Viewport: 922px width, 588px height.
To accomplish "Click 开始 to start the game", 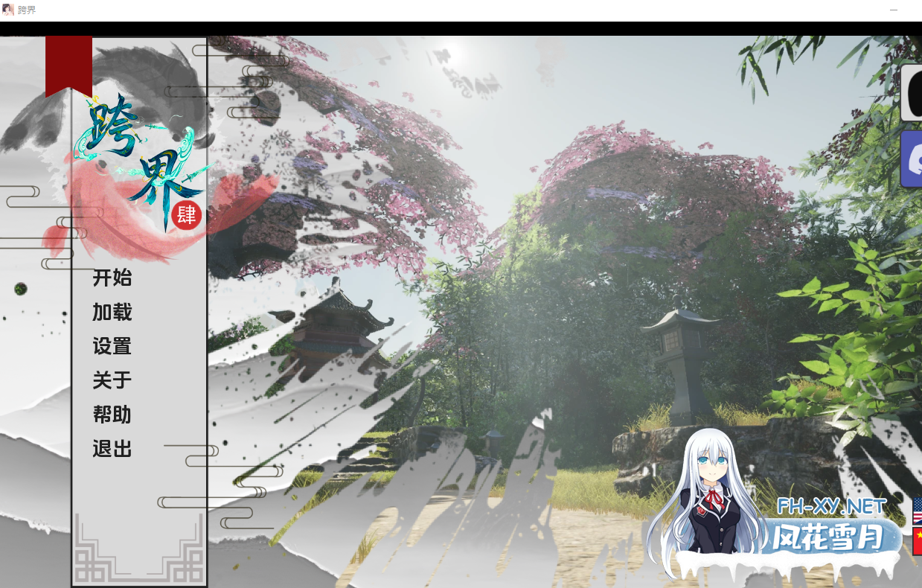I will pyautogui.click(x=111, y=278).
